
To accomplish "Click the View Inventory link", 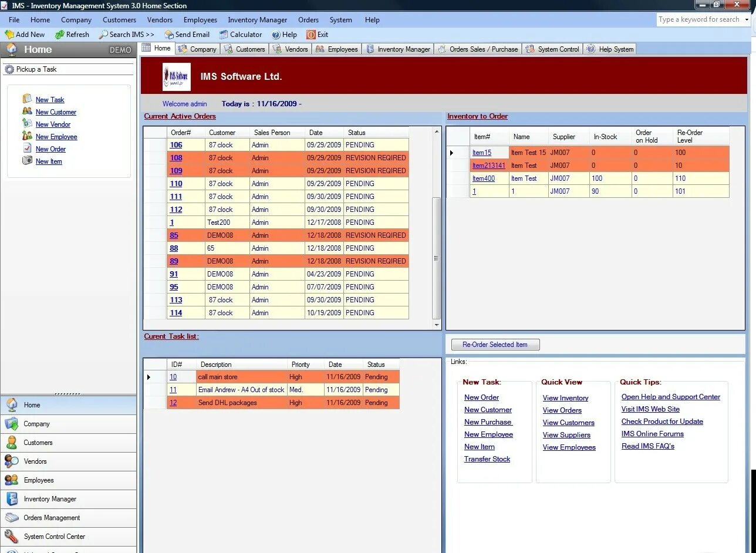I will [x=565, y=398].
